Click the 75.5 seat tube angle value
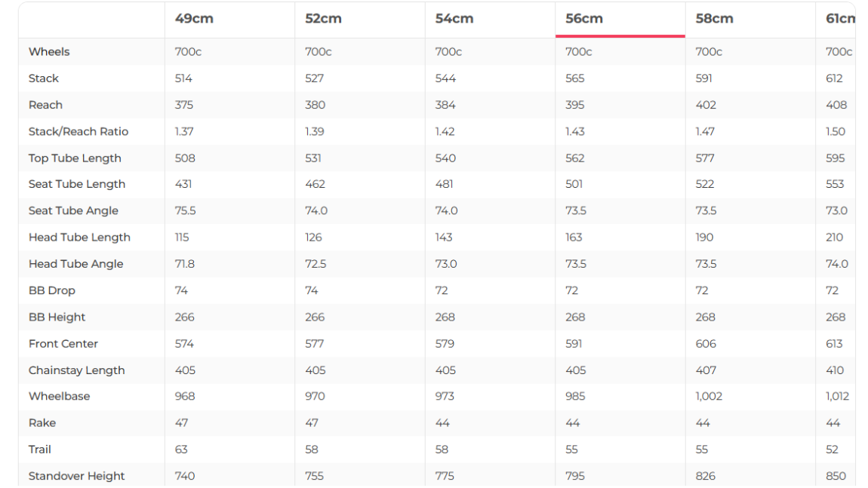Screen dimensions: 868x488 pyautogui.click(x=185, y=211)
